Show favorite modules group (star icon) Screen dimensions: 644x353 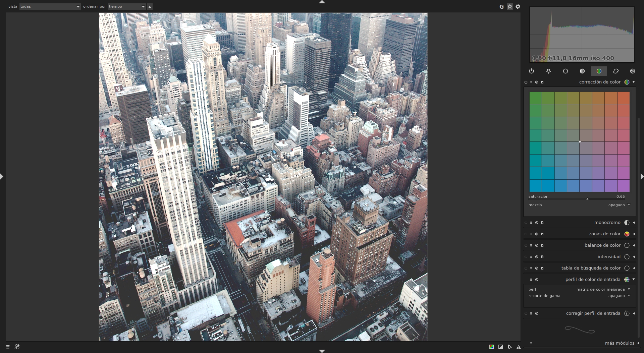(548, 71)
